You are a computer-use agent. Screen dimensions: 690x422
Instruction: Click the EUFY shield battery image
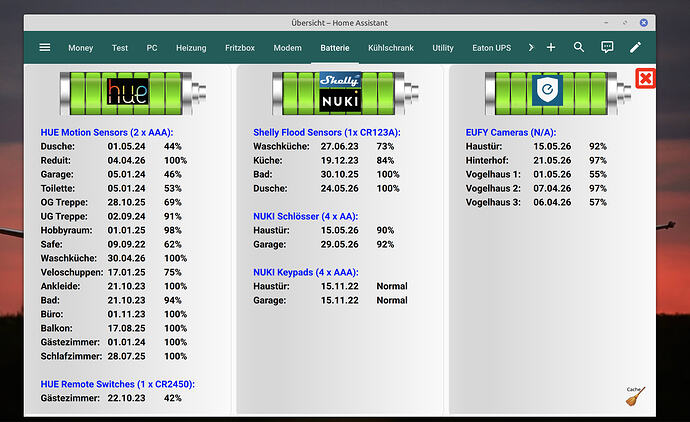tap(558, 94)
